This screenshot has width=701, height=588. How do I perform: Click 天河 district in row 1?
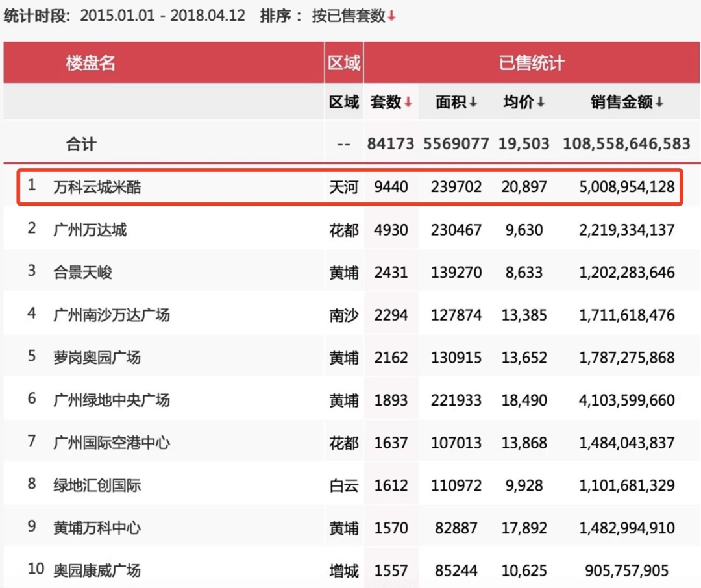[x=344, y=188]
